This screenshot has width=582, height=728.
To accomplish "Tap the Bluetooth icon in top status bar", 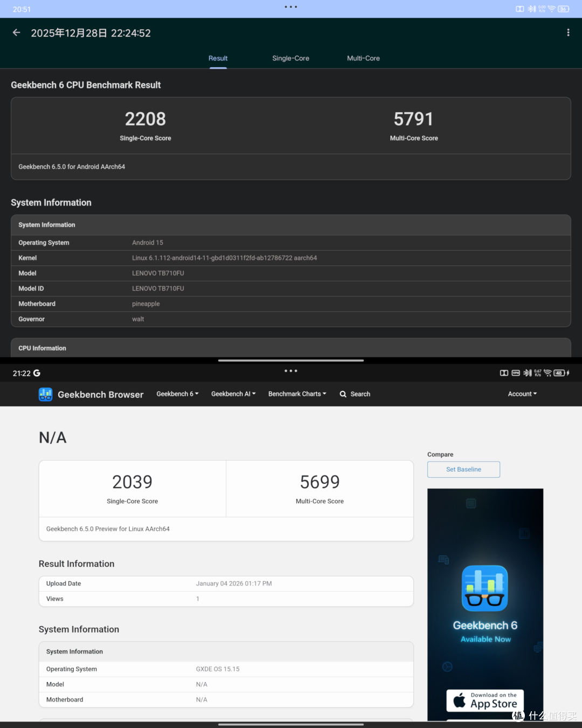I will coord(531,9).
